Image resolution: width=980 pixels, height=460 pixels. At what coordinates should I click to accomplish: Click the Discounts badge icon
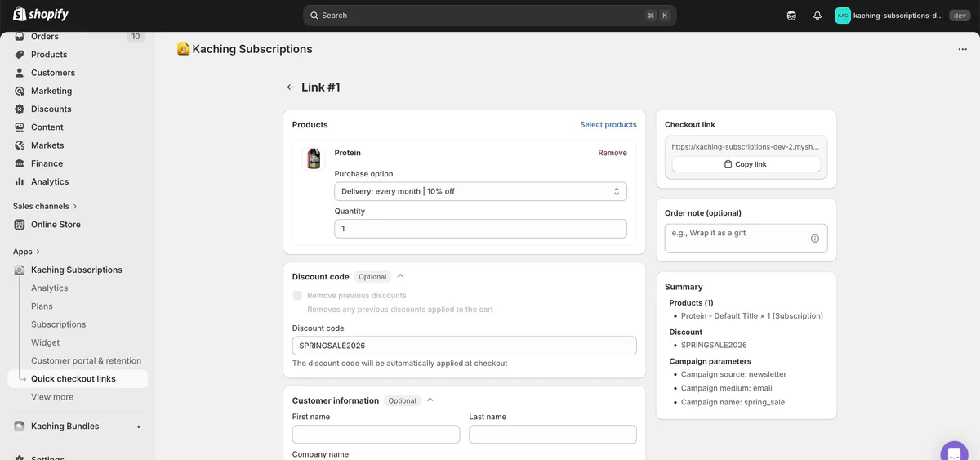click(x=20, y=109)
